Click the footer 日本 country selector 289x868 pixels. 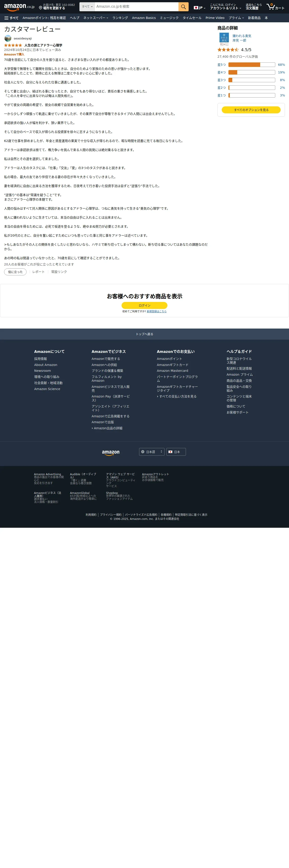pyautogui.click(x=176, y=452)
